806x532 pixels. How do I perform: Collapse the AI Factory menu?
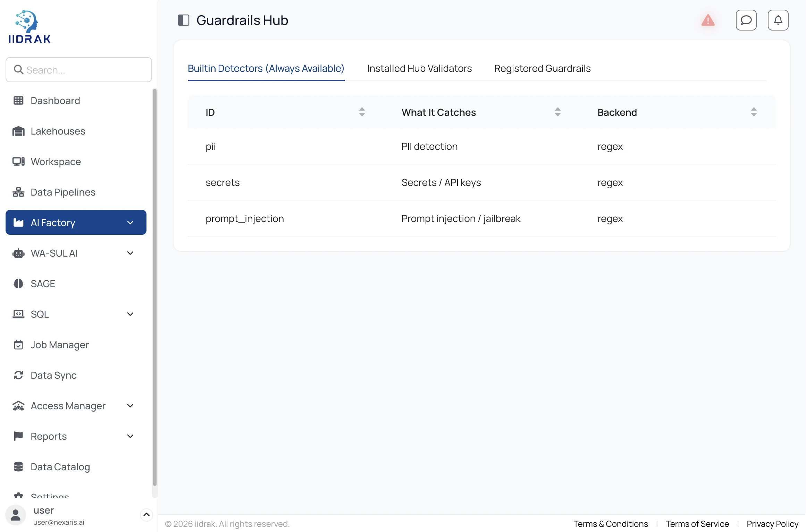[x=130, y=223]
